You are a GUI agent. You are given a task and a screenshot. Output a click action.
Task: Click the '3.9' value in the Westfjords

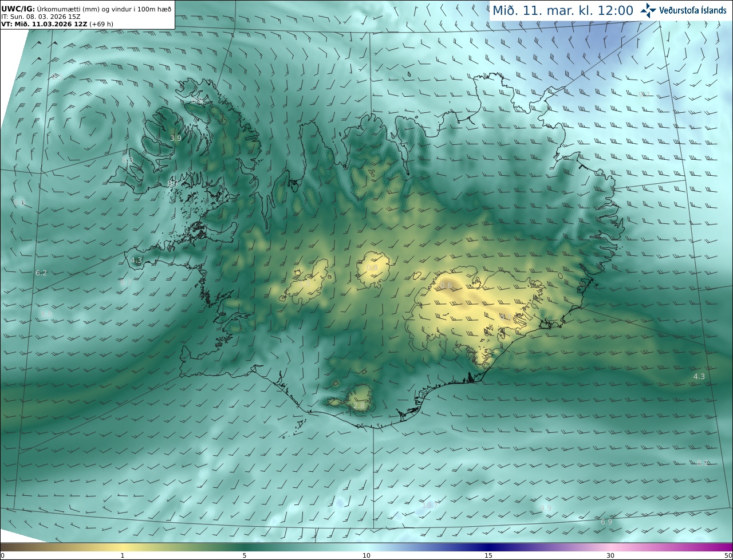[176, 139]
